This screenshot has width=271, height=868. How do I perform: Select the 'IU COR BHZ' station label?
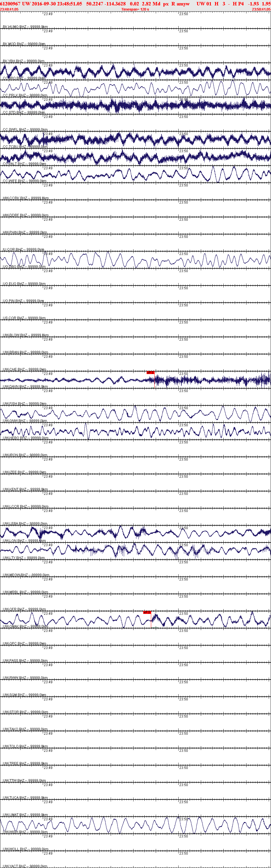(x=24, y=249)
